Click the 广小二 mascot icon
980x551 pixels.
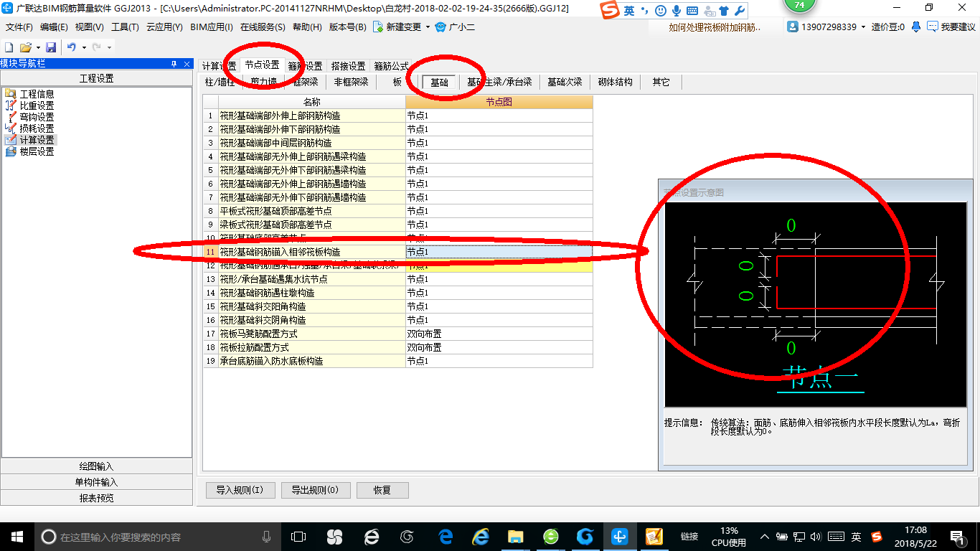click(x=441, y=27)
